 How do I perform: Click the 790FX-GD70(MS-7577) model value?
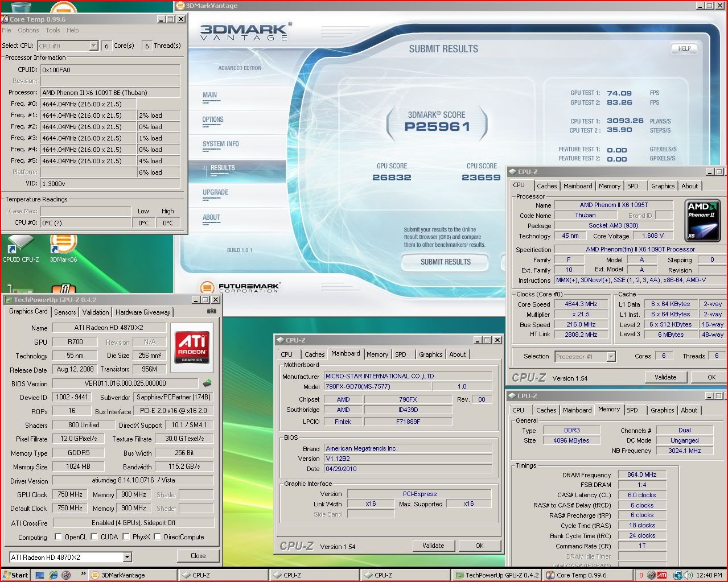[x=377, y=386]
